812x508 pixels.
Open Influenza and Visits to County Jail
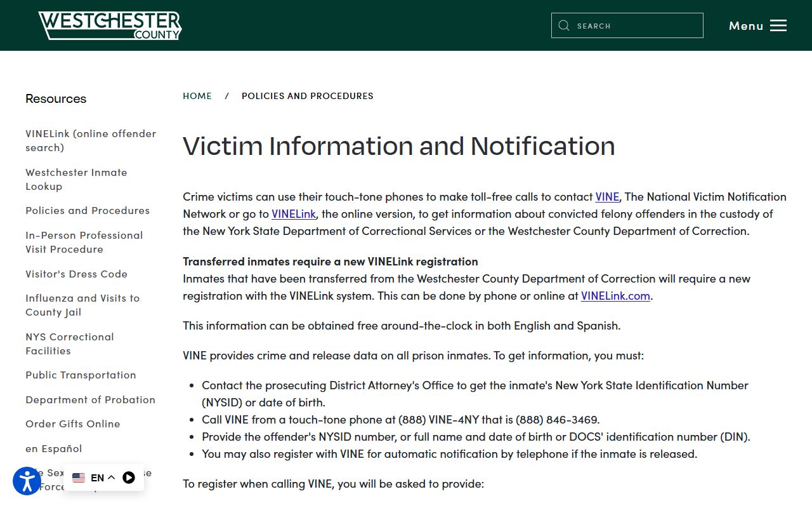tap(82, 305)
